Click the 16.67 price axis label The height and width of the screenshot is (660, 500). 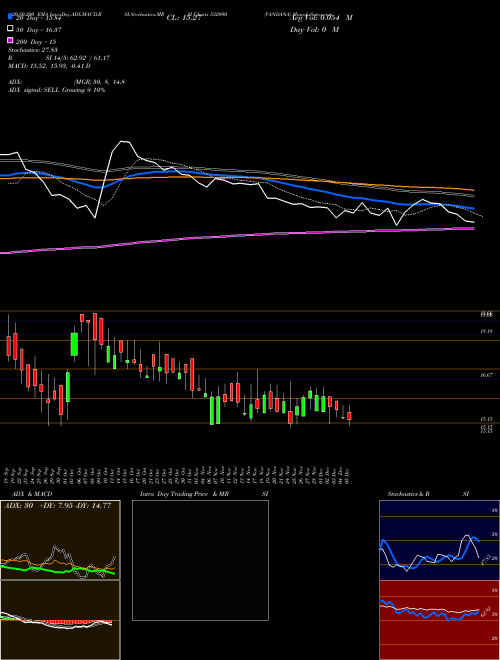[x=486, y=375]
